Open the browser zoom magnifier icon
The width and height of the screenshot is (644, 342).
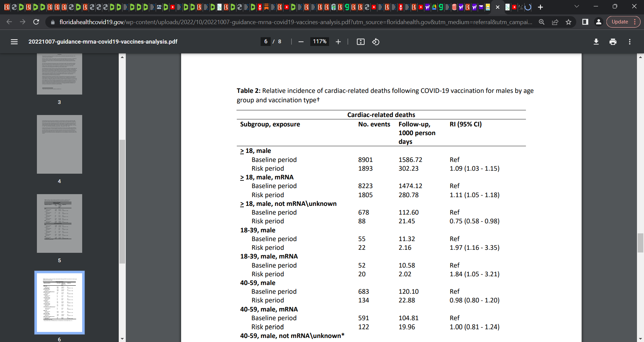tap(542, 22)
